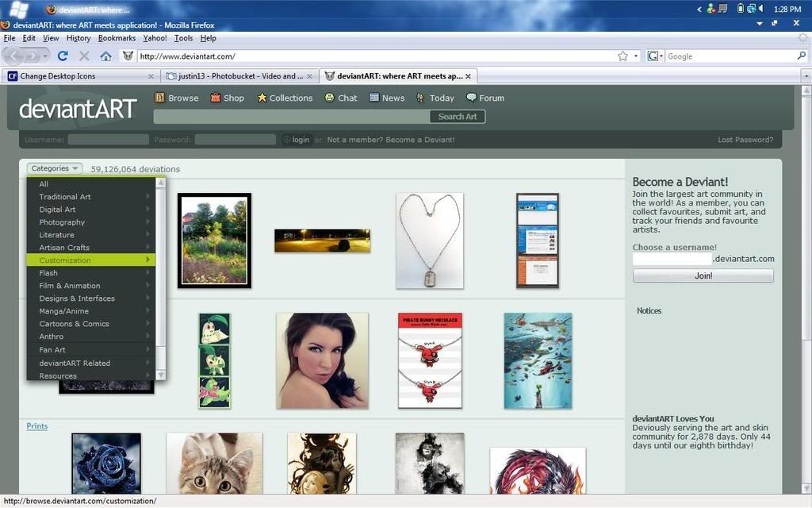Image resolution: width=812 pixels, height=508 pixels.
Task: Click the deviantART logo
Action: (78, 109)
